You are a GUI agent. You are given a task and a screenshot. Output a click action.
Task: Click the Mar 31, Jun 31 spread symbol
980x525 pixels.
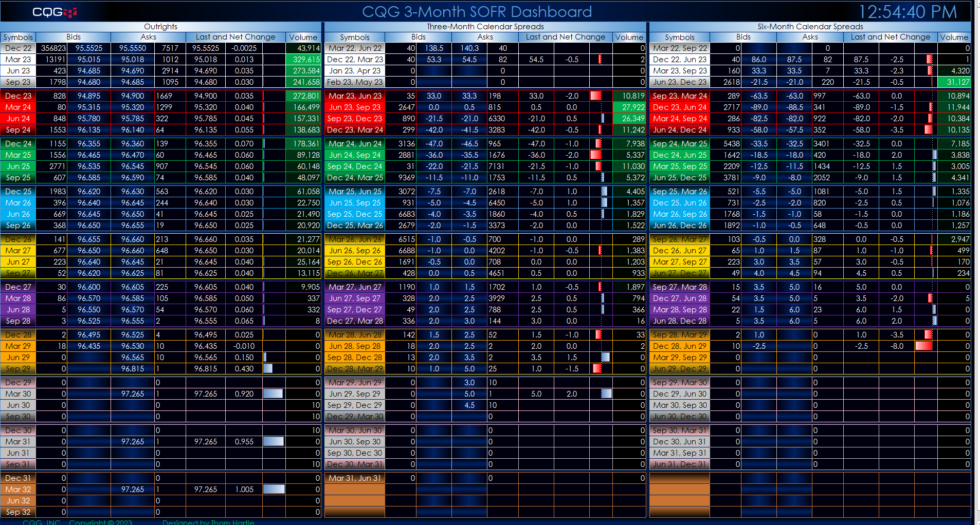pyautogui.click(x=355, y=478)
